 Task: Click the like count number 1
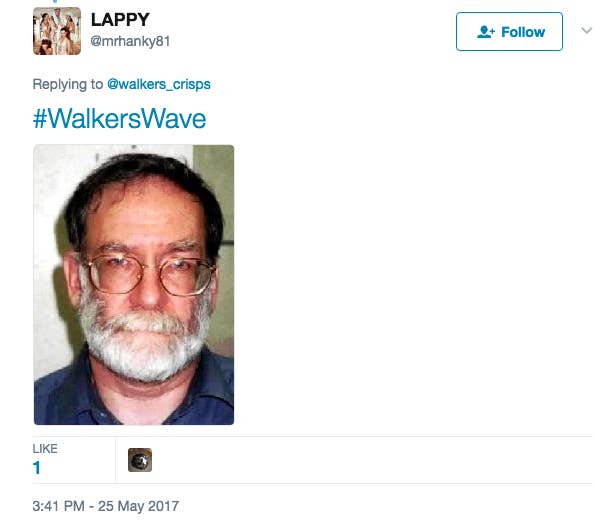click(37, 468)
